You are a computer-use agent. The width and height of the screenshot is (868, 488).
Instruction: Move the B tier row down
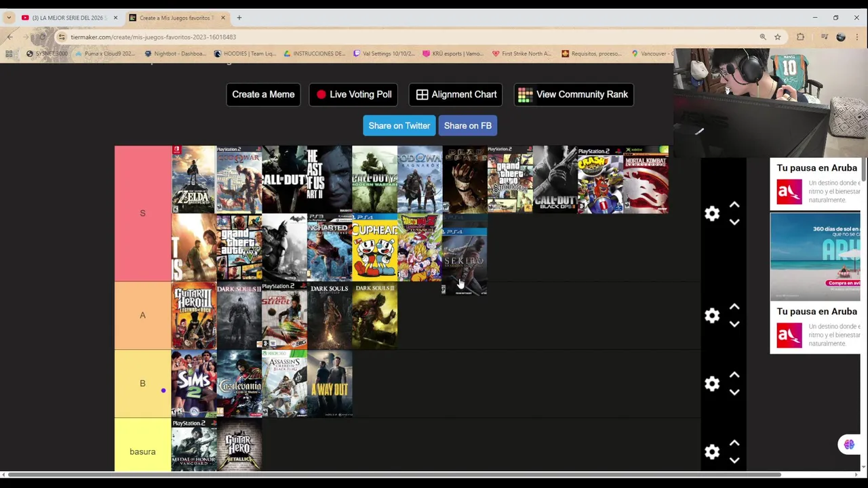coord(734,392)
